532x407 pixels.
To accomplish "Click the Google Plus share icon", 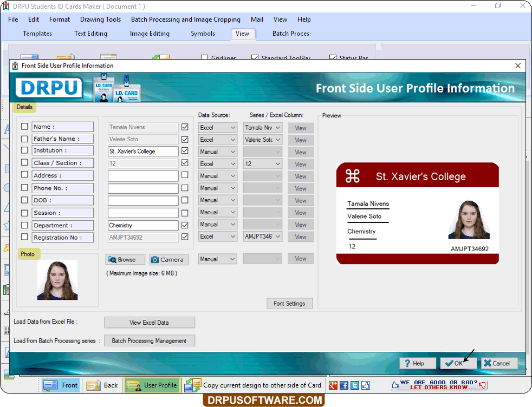I will coord(333,385).
